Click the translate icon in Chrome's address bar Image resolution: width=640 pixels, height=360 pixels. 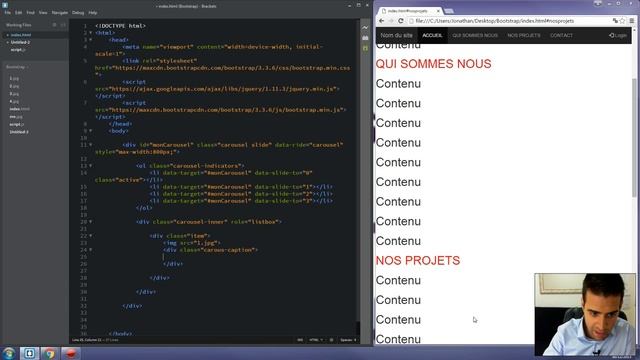pyautogui.click(x=615, y=21)
